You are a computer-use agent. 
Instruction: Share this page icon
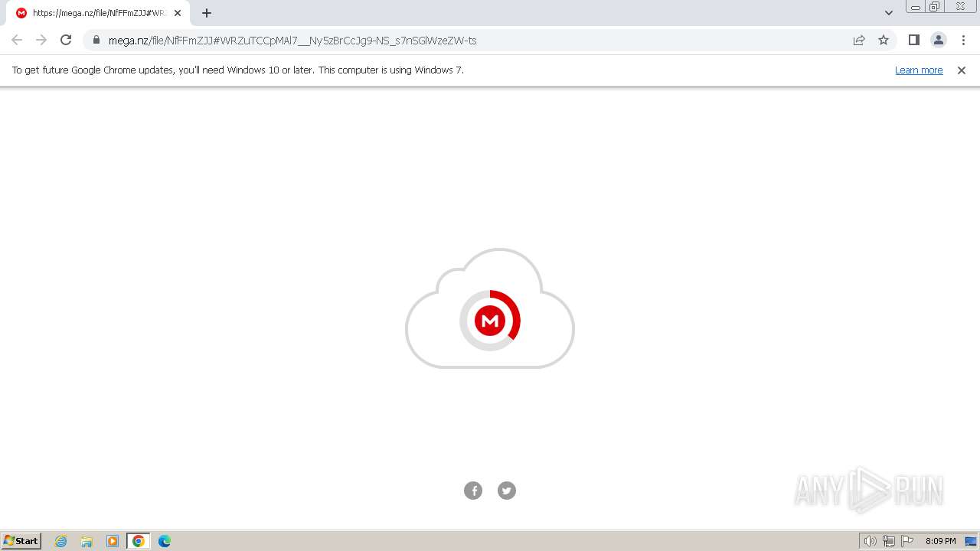(x=859, y=40)
